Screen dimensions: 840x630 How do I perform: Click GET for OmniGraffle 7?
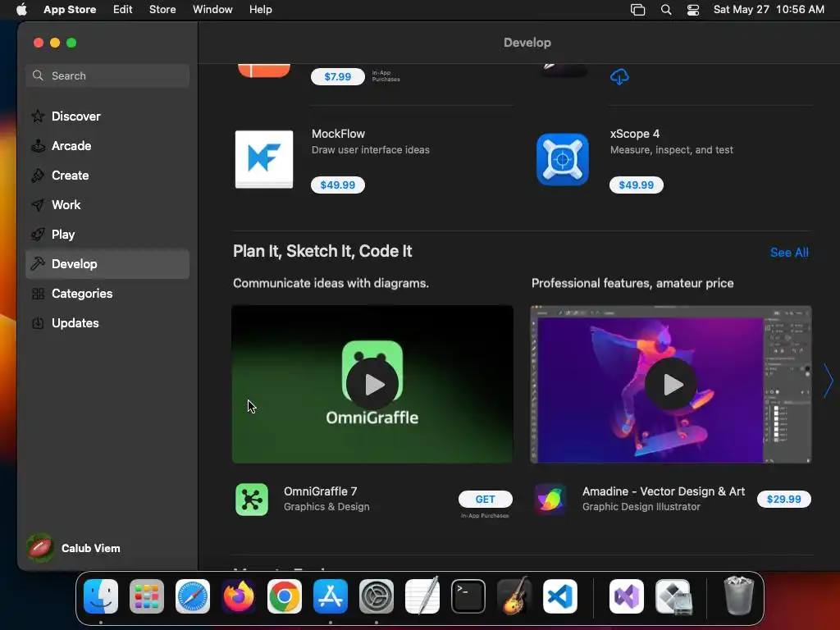pos(486,500)
